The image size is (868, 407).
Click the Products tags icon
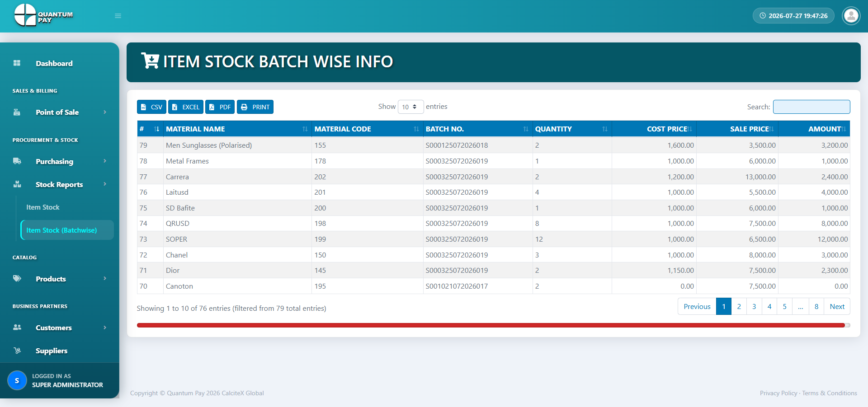coord(17,279)
